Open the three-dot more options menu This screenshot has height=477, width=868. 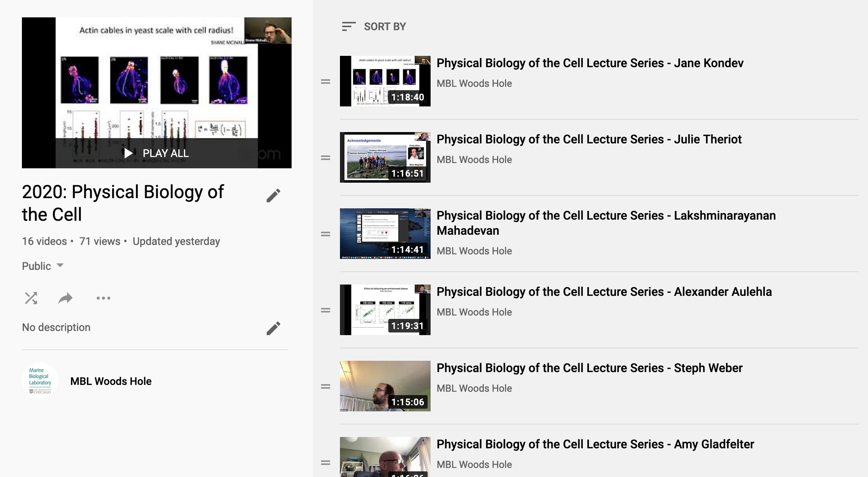[103, 298]
